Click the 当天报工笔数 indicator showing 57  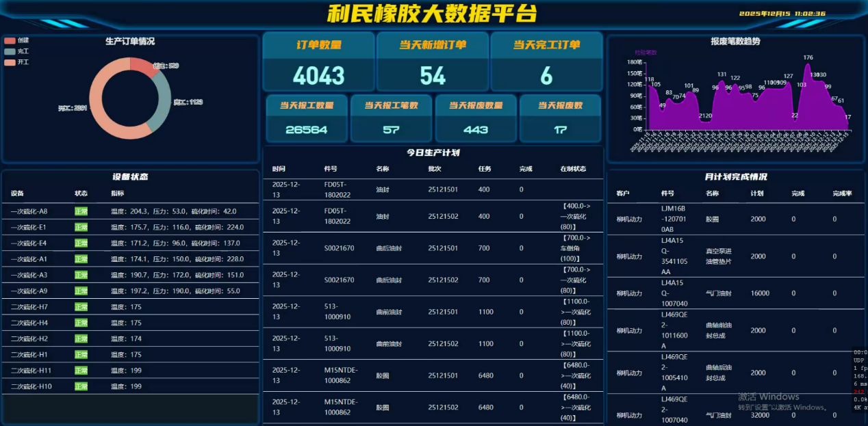tap(392, 118)
